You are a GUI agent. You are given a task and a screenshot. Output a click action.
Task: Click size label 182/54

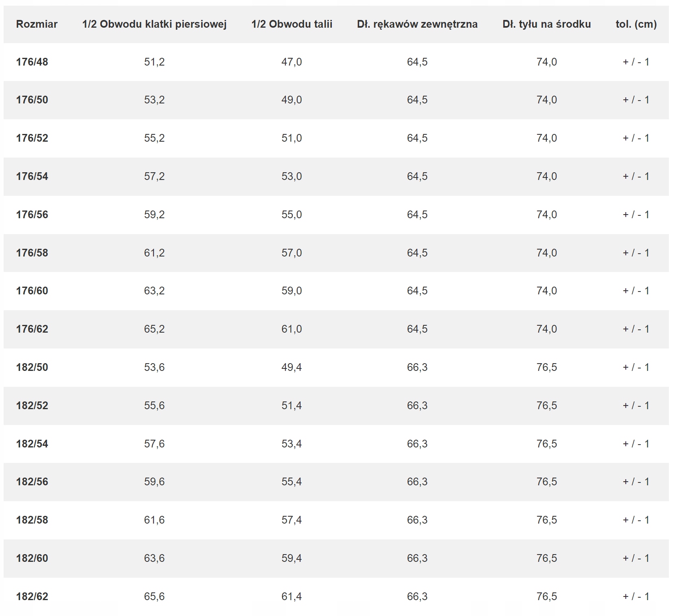point(32,444)
